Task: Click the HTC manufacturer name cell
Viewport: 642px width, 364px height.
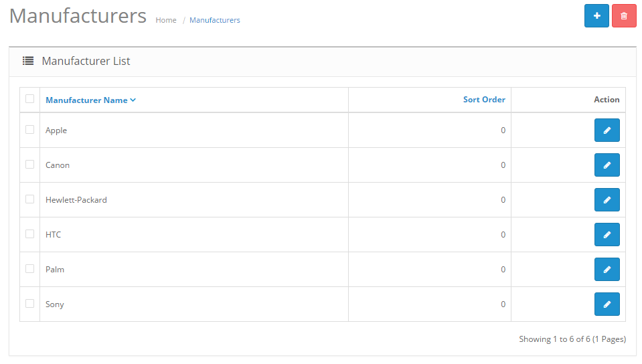Action: tap(53, 235)
